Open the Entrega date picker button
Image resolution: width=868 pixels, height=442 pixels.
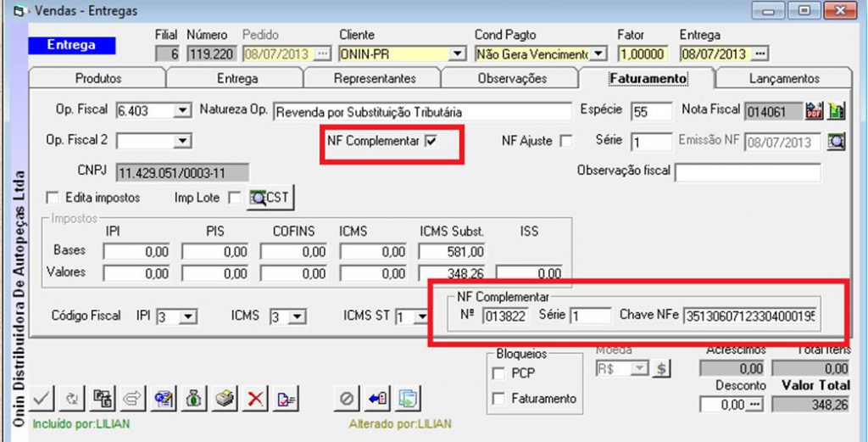coord(760,54)
